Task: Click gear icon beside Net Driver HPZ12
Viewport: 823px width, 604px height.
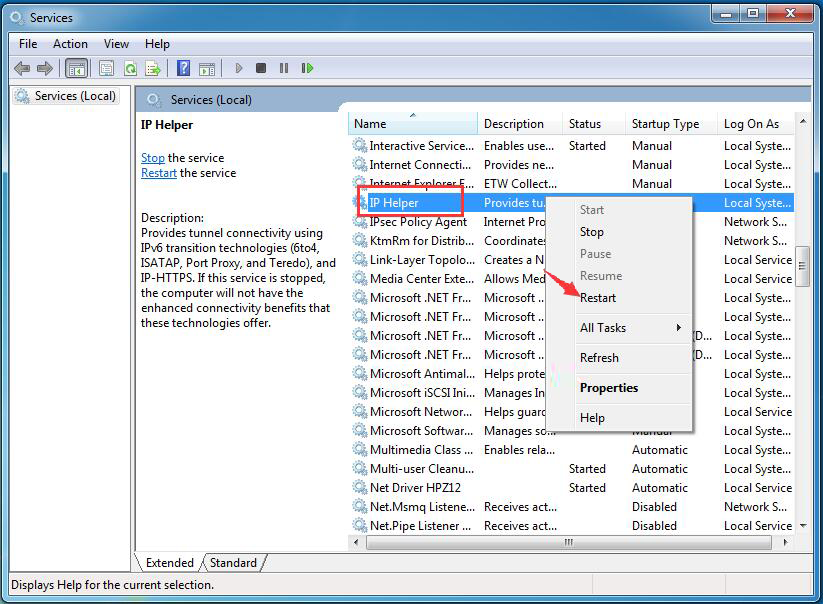Action: coord(360,488)
